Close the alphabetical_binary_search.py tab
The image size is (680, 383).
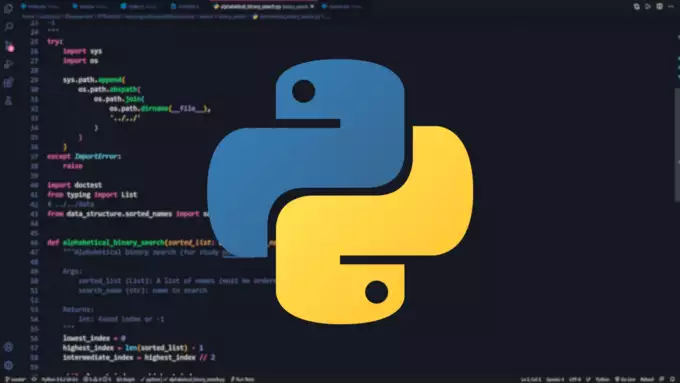(x=312, y=7)
